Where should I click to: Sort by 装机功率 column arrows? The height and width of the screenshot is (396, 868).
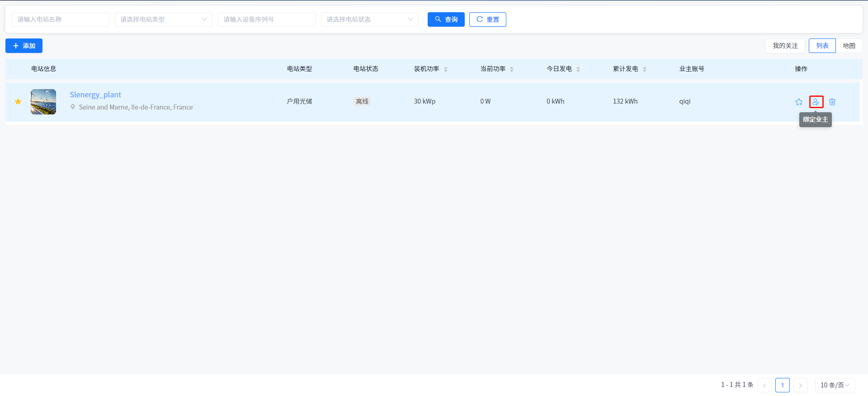446,69
